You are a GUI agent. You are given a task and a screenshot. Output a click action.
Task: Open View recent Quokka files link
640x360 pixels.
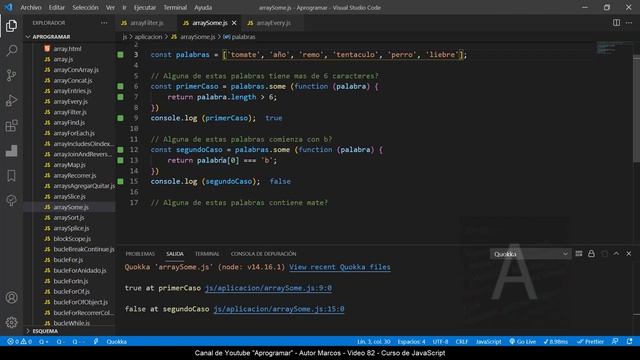[x=340, y=267]
